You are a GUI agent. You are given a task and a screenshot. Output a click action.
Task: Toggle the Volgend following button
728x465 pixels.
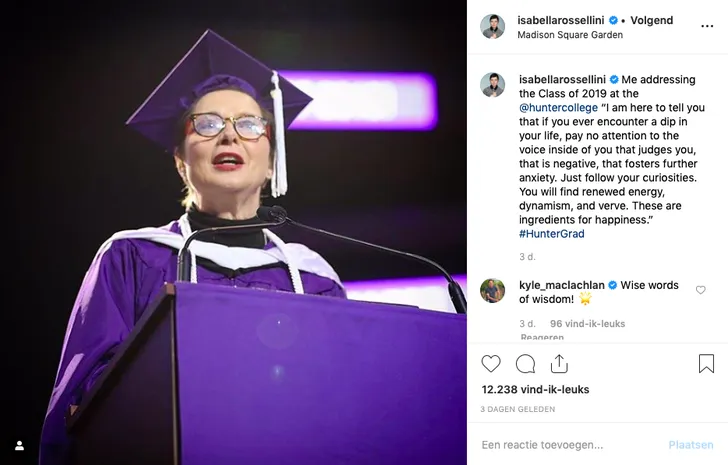(x=651, y=20)
